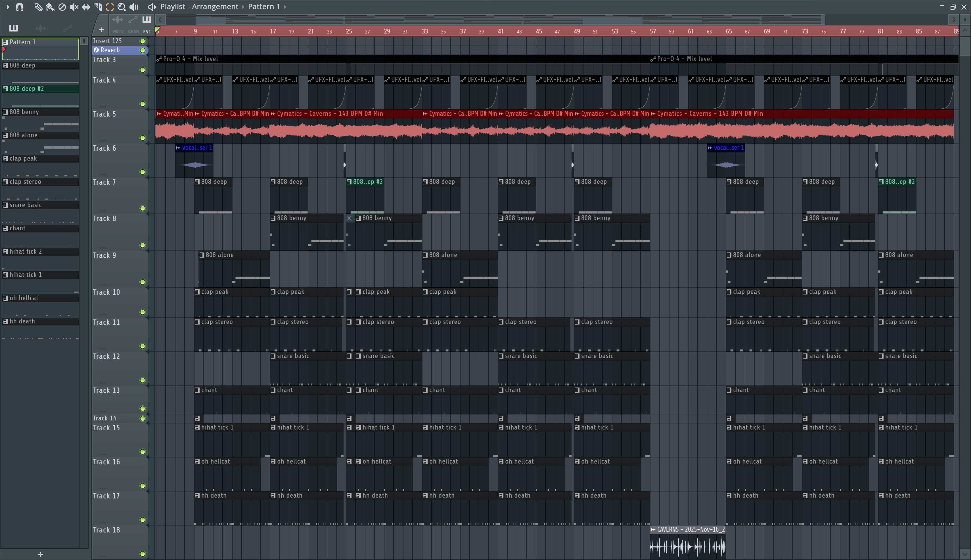Screen dimensions: 971x560
Task: Select the Zoom magnifier tool
Action: coord(122,7)
